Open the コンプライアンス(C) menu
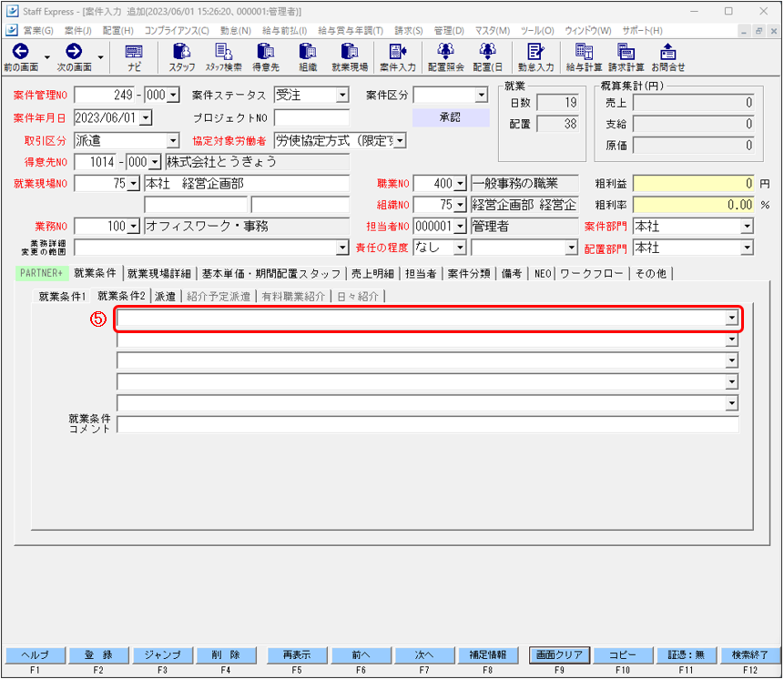 click(177, 30)
